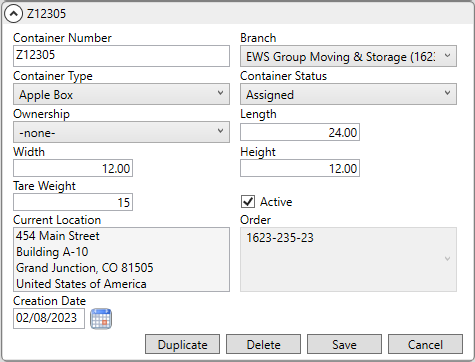
Task: Click the Duplicate button
Action: (x=182, y=344)
